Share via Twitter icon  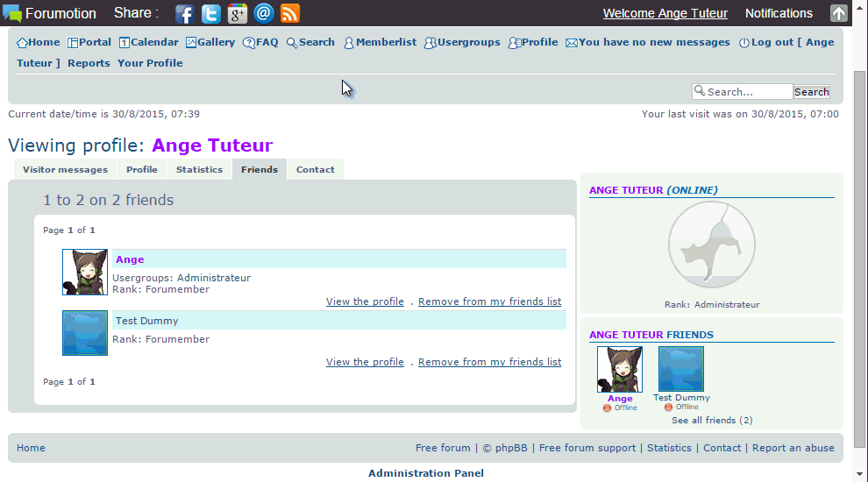[x=211, y=13]
